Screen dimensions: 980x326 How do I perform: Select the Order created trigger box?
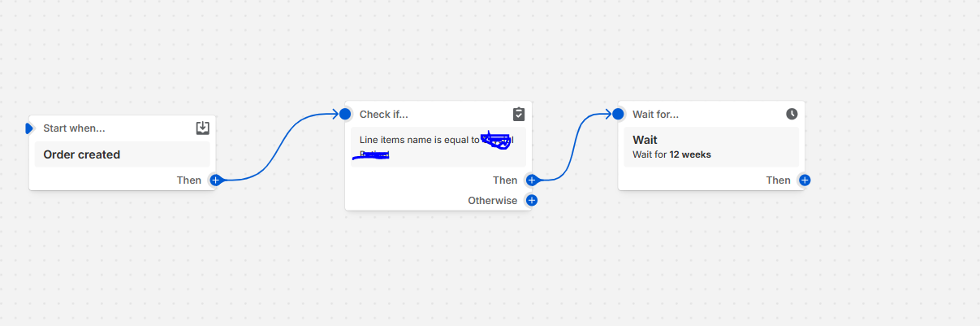click(x=122, y=154)
